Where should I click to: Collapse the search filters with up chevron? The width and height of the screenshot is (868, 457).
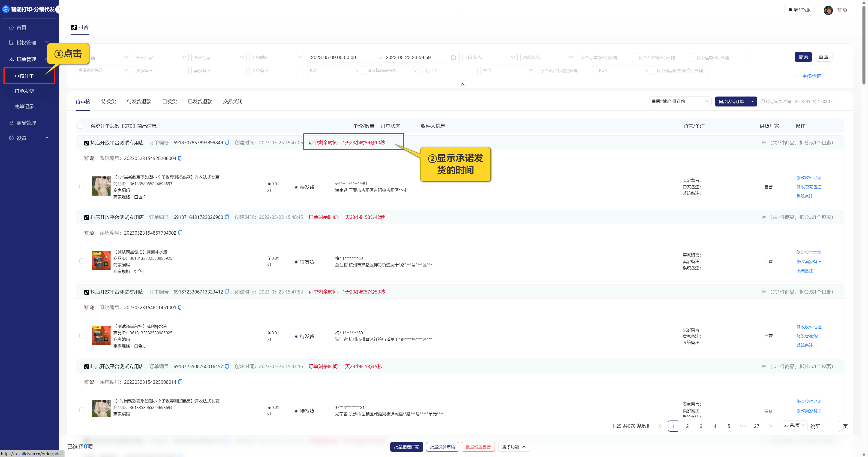coord(462,85)
